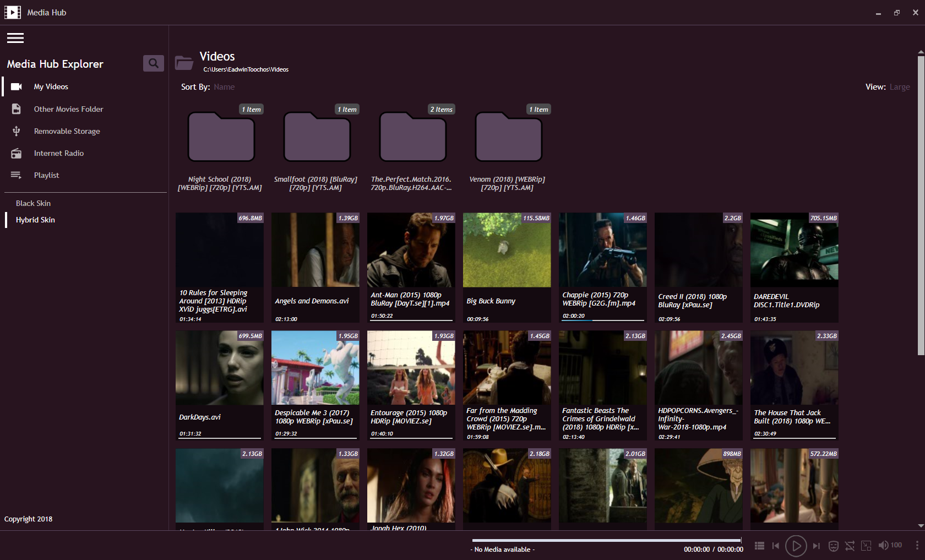Screen dimensions: 925x560
Task: Select Angels and Demons.avi thumbnail
Action: pos(315,250)
